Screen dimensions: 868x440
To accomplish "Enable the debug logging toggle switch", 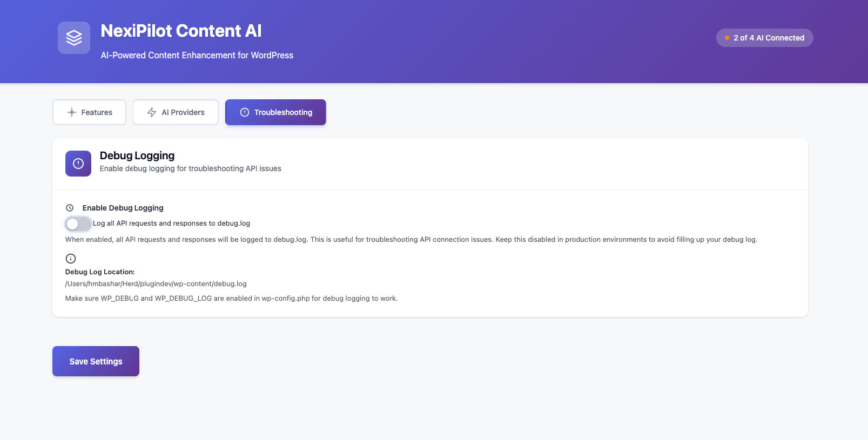I will (x=78, y=224).
